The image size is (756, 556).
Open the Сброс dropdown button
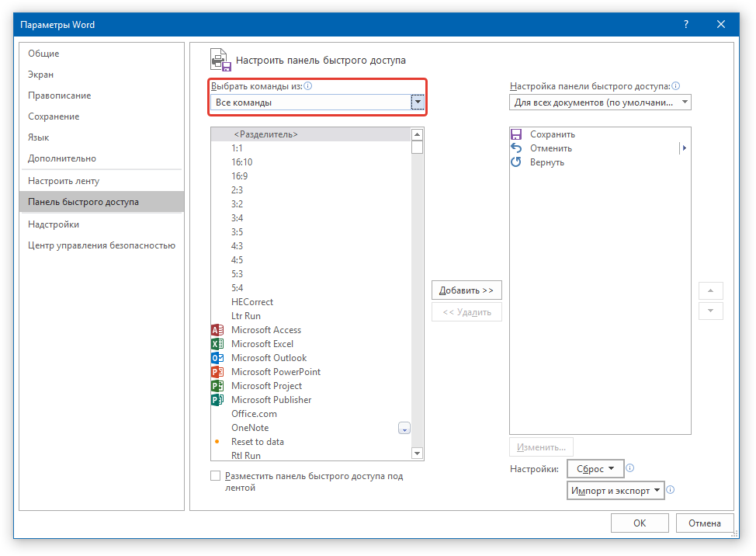point(595,469)
